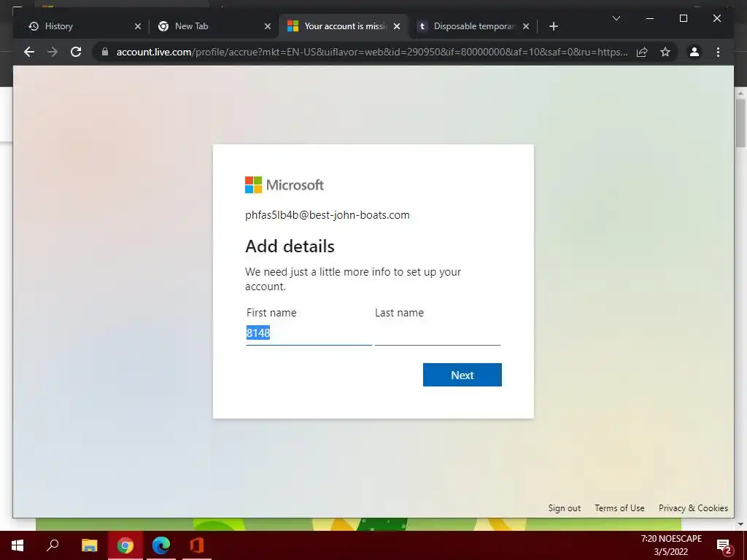Screen dimensions: 747x560
Task: Open Chrome's three-dot menu
Action: coord(718,52)
